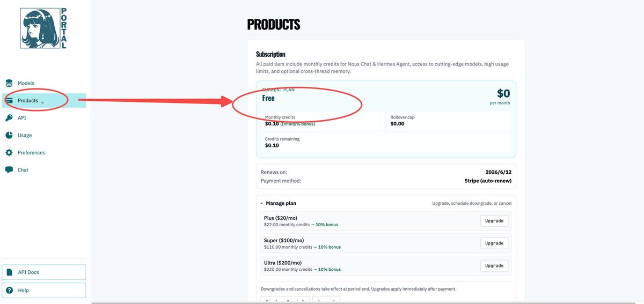
Task: Open the API Docs button
Action: pos(44,272)
